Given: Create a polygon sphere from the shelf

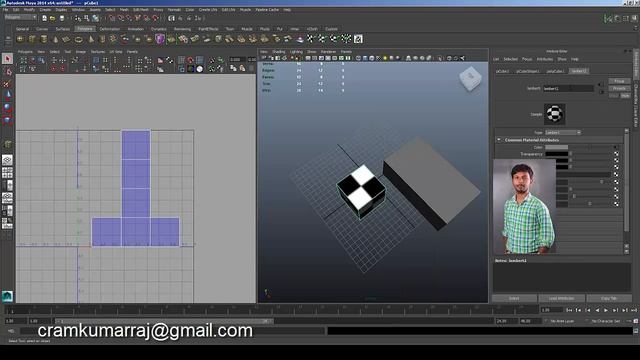Looking at the screenshot, I should click(x=20, y=39).
